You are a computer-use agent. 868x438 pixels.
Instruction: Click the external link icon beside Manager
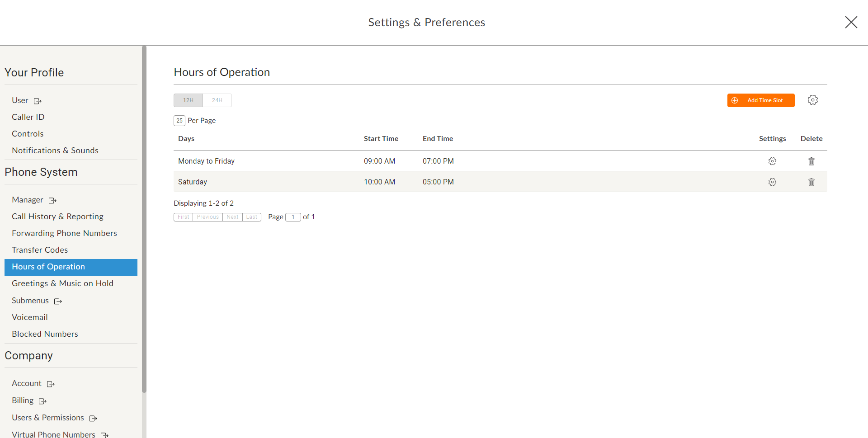pyautogui.click(x=52, y=200)
